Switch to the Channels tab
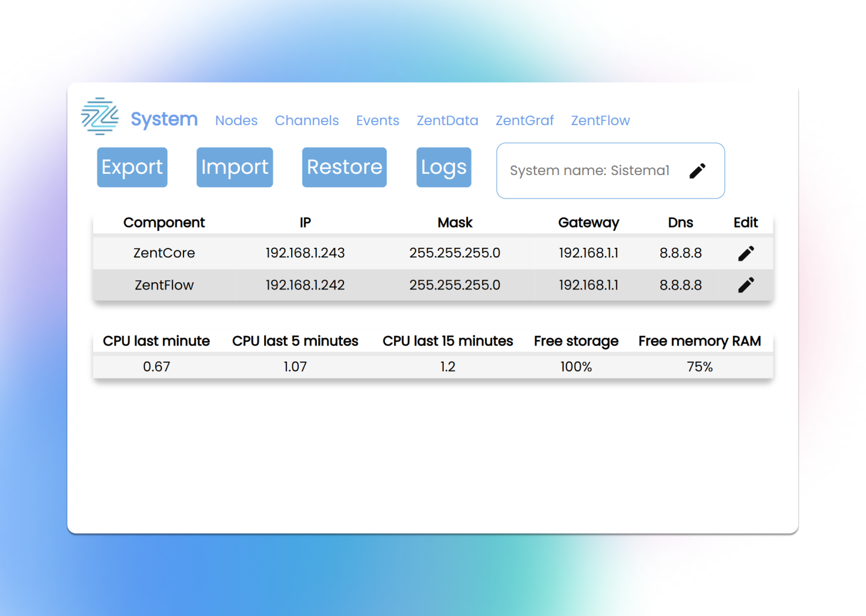866x616 pixels. pyautogui.click(x=307, y=120)
